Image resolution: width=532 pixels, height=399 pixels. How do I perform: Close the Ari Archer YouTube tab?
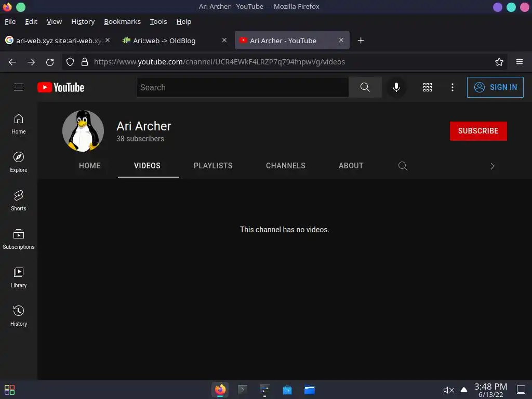341,40
